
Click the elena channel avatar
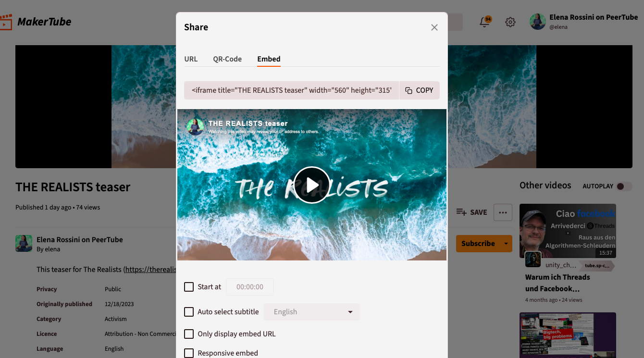(24, 243)
